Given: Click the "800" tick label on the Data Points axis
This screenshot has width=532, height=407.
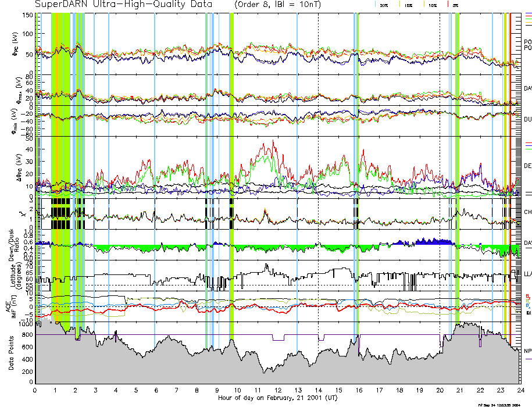Looking at the screenshot, I should click(x=28, y=335).
